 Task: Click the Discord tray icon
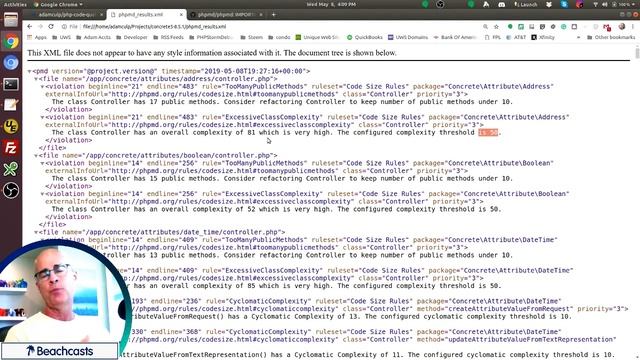click(x=502, y=4)
